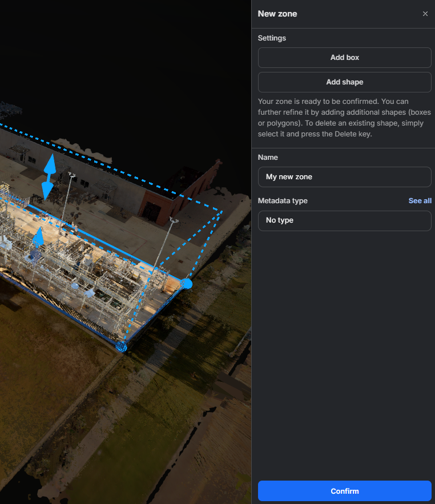Click the Add box button

(x=344, y=58)
